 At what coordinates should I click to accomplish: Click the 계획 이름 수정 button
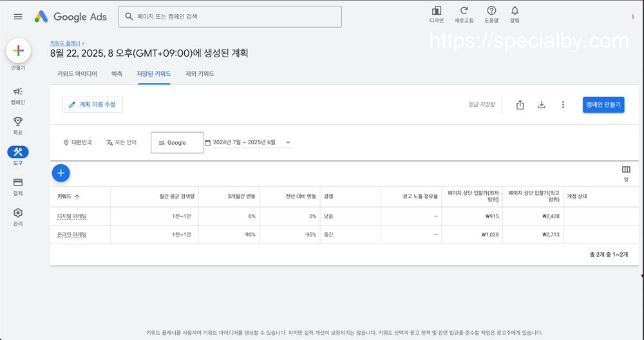pyautogui.click(x=92, y=105)
